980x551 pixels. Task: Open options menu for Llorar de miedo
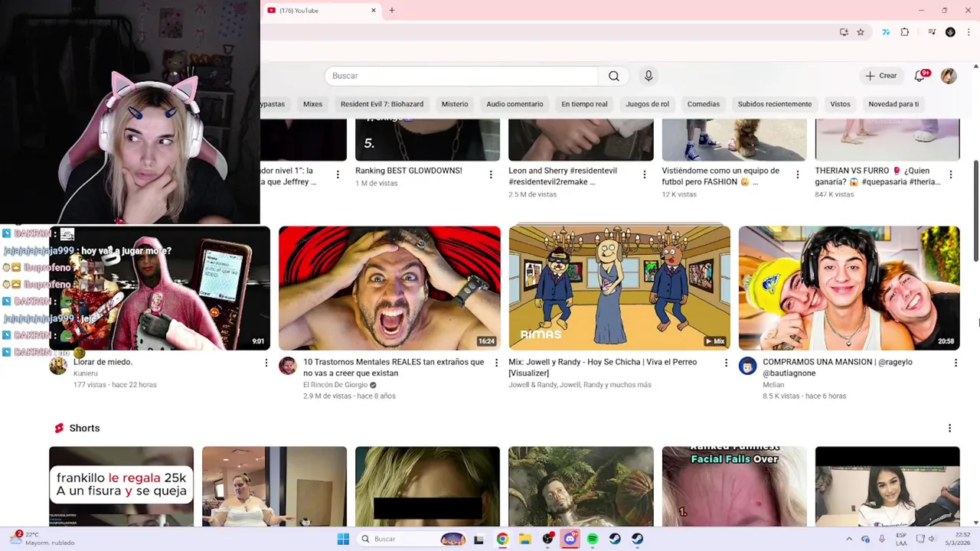(266, 363)
